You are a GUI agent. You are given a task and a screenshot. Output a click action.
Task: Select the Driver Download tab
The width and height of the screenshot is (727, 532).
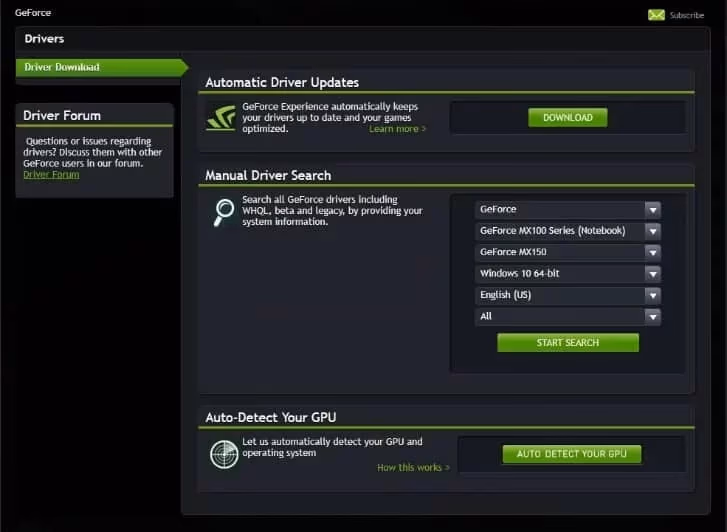pos(102,67)
